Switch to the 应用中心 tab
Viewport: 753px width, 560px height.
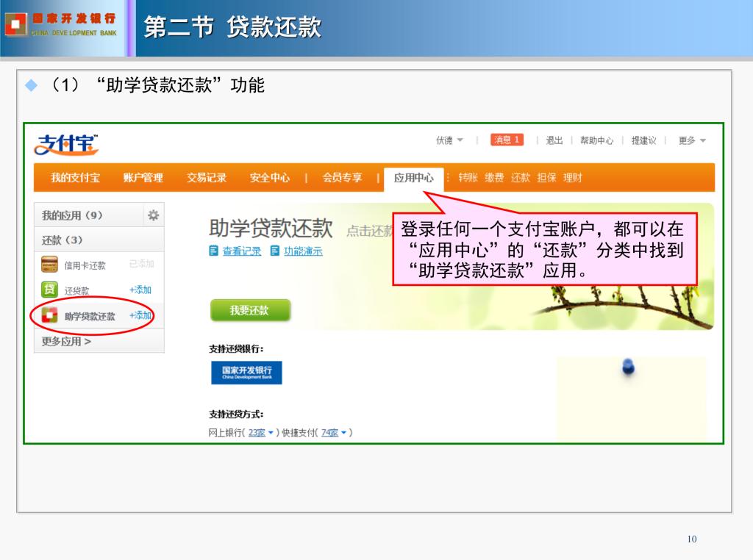(413, 178)
